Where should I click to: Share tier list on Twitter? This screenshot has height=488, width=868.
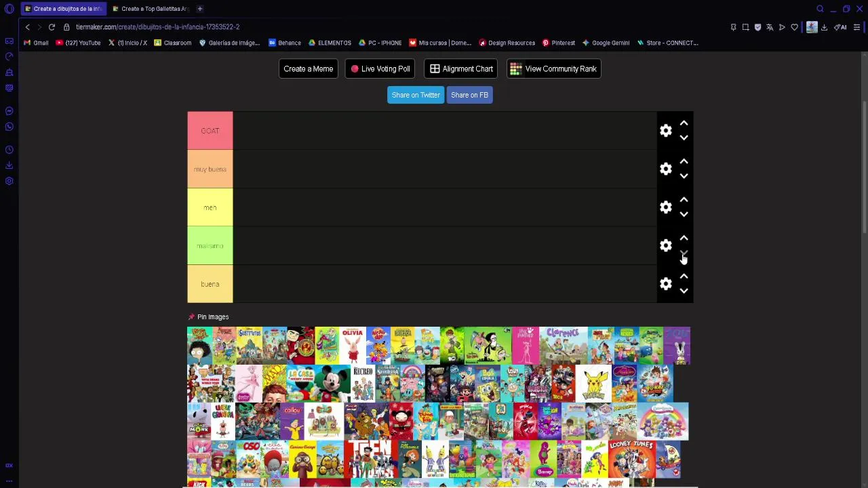coord(416,95)
